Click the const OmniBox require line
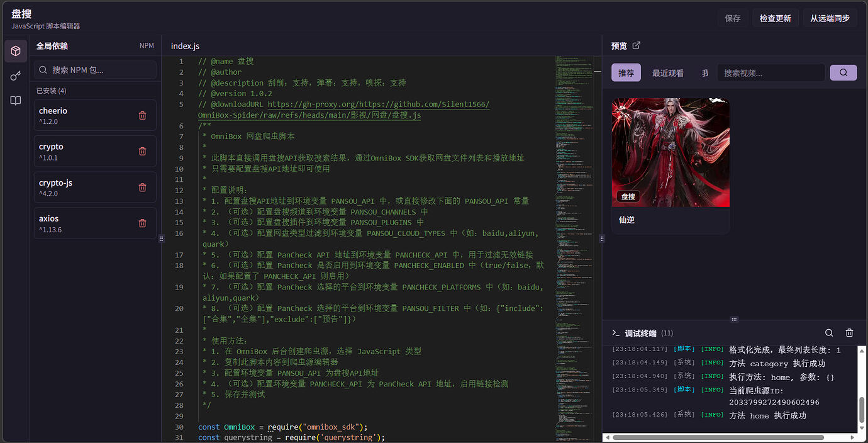 [283, 427]
